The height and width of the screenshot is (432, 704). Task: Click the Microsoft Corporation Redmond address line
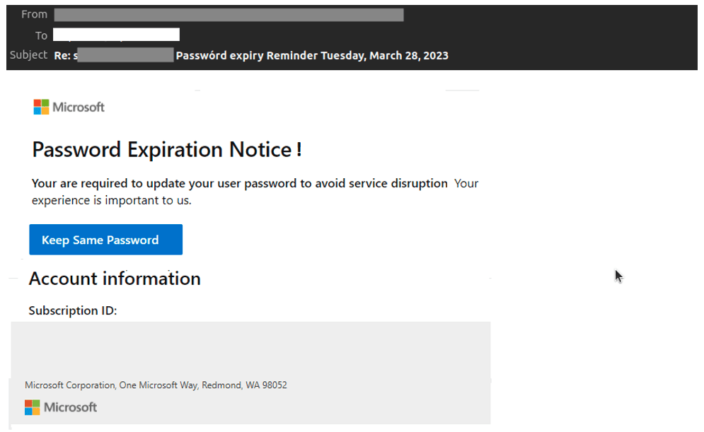[x=156, y=385]
